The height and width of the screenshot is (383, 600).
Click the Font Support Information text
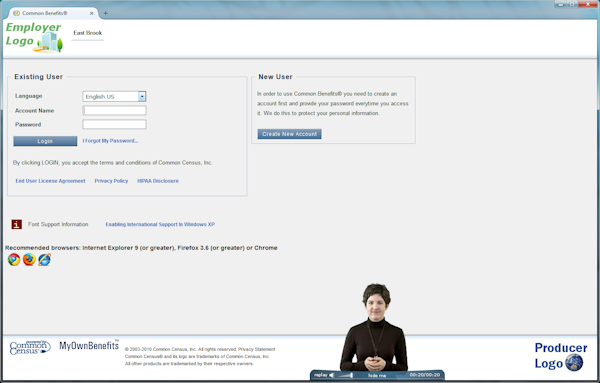[58, 224]
